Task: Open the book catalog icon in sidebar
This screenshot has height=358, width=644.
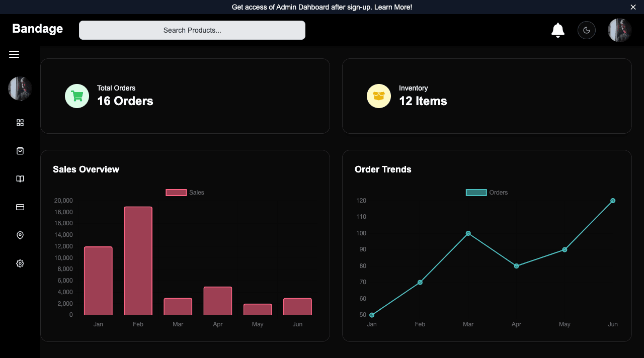Action: click(20, 178)
